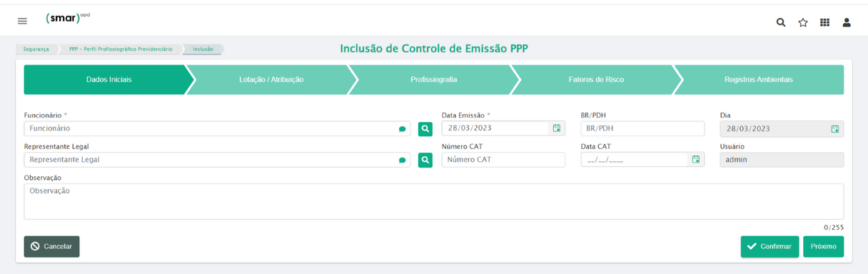
Task: Click the Cancelar button
Action: [51, 246]
